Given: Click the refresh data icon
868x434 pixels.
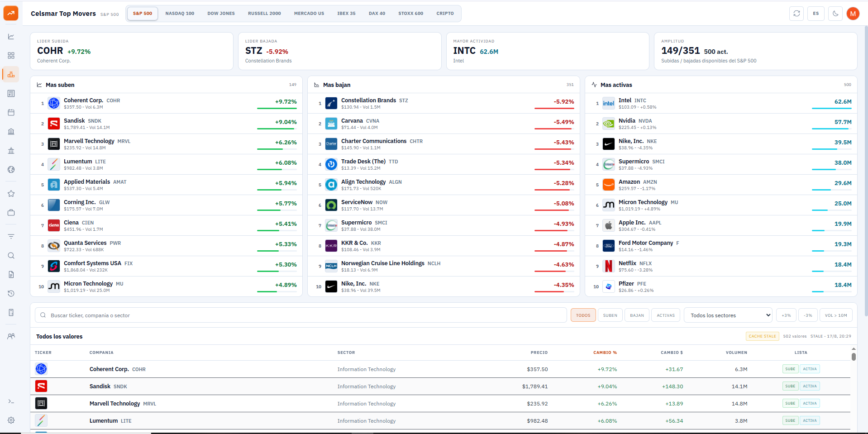Looking at the screenshot, I should pyautogui.click(x=796, y=14).
